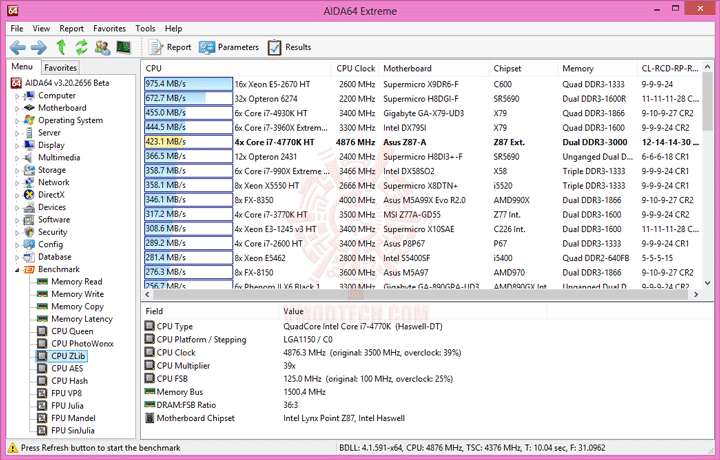The height and width of the screenshot is (460, 720).
Task: Select FPU Mandel benchmark
Action: click(x=73, y=418)
